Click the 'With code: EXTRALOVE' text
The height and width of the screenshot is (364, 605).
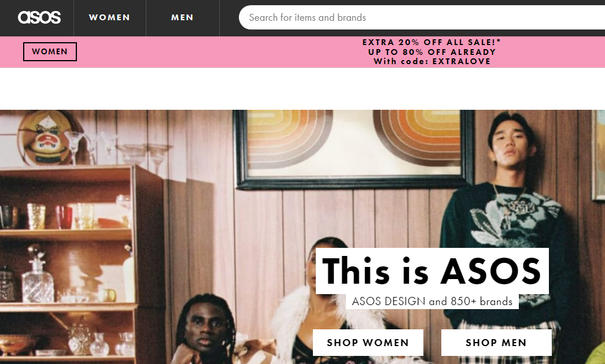431,61
